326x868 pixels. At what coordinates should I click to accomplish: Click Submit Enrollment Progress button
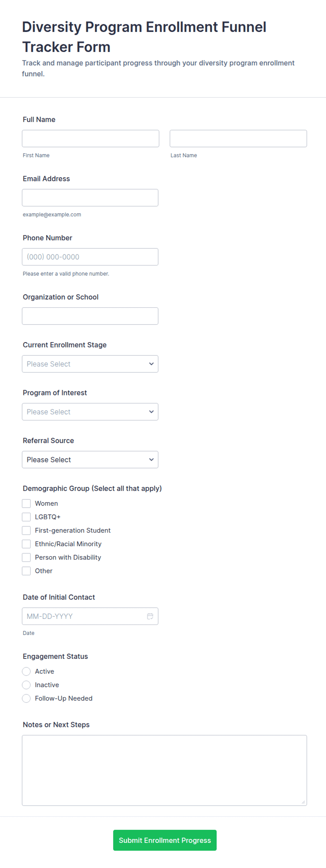165,840
